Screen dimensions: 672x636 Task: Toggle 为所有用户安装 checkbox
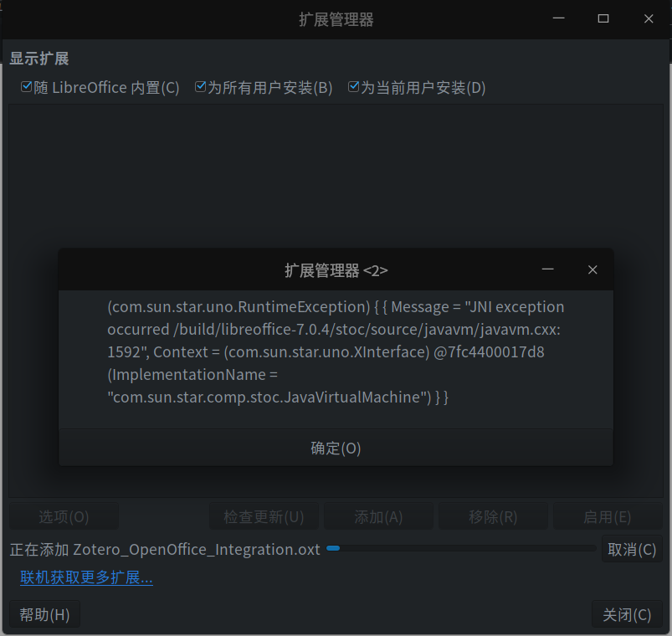(x=200, y=86)
